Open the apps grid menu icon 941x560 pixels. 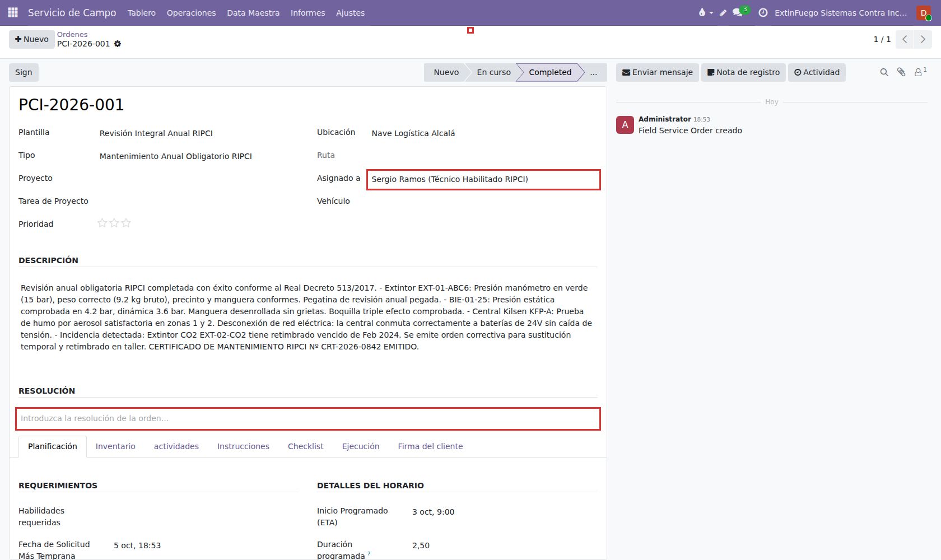pyautogui.click(x=13, y=12)
